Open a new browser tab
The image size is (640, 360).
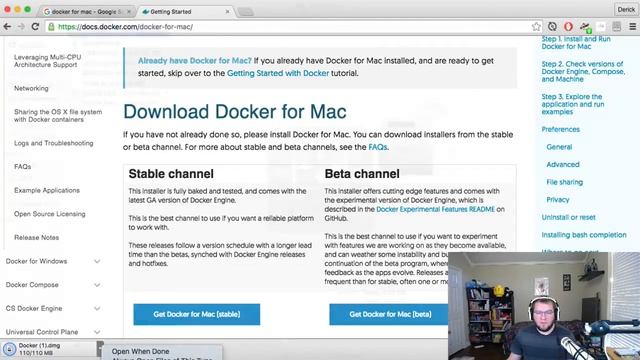coord(245,12)
